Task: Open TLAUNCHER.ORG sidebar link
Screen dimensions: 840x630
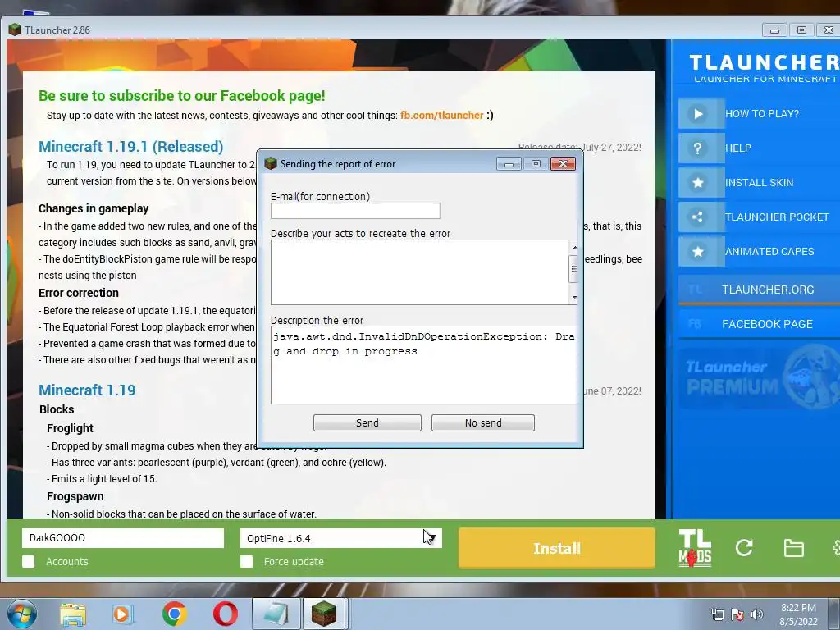Action: click(x=759, y=290)
